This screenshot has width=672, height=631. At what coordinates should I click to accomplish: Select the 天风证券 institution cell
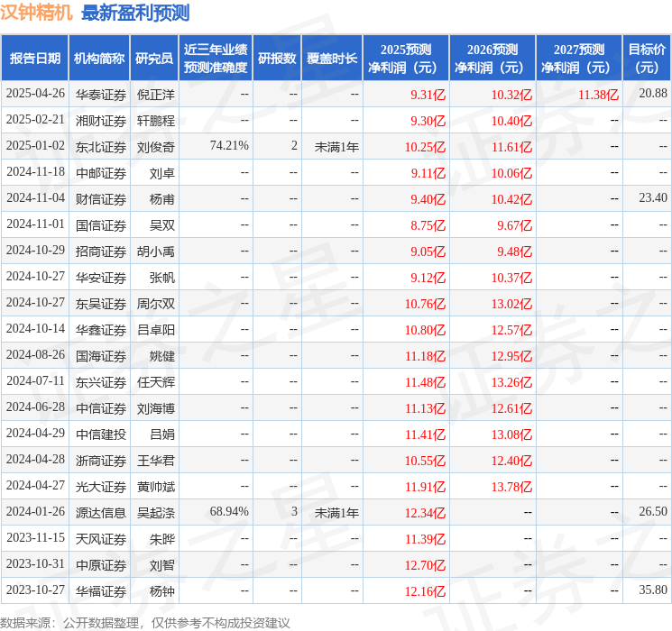tap(101, 539)
